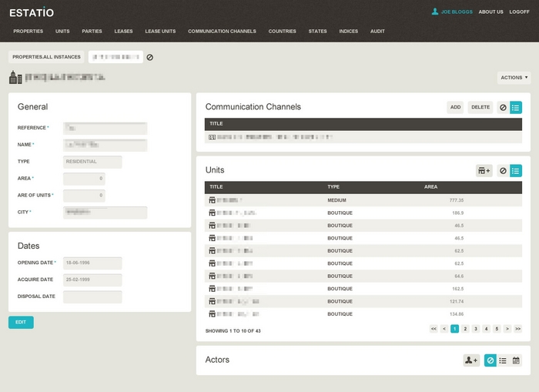This screenshot has height=392, width=539.
Task: Open the Type field showing Residential
Action: 92,162
